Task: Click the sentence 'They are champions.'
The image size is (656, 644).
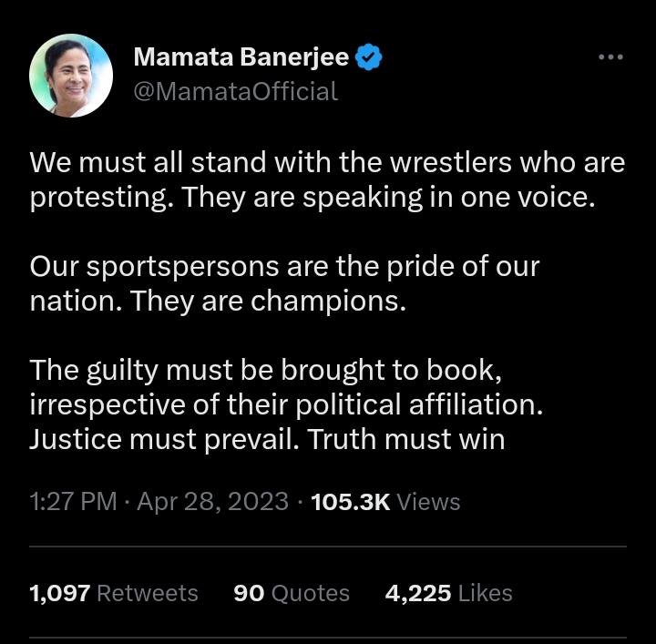Action: (268, 302)
